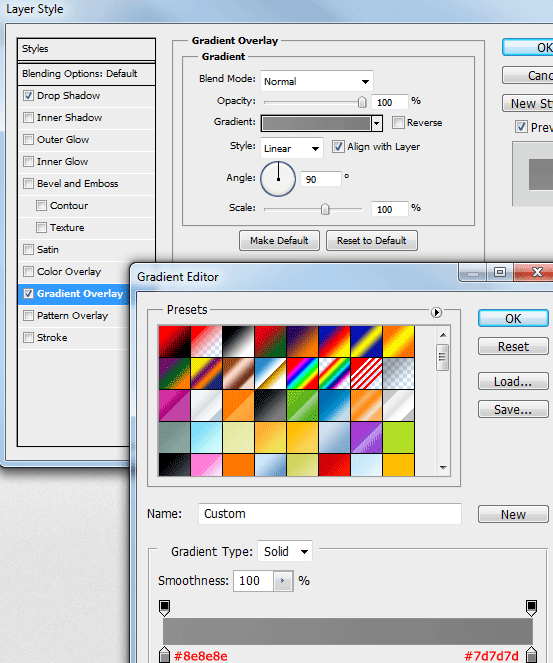Select the left black opacity stop
553x663 pixels.
click(x=164, y=608)
